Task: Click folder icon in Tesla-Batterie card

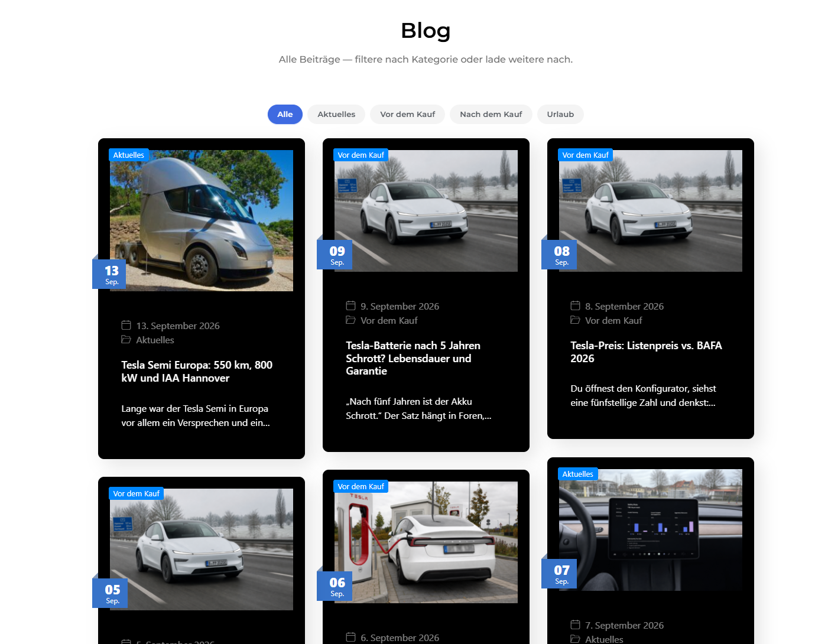Action: (x=350, y=320)
